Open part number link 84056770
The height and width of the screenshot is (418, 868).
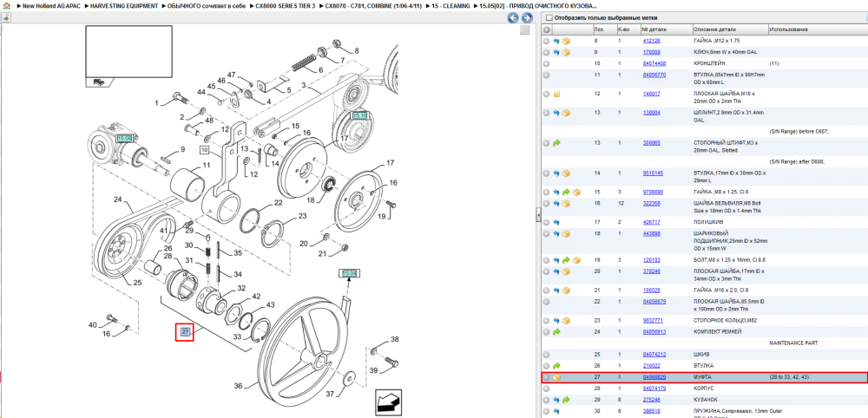point(654,75)
